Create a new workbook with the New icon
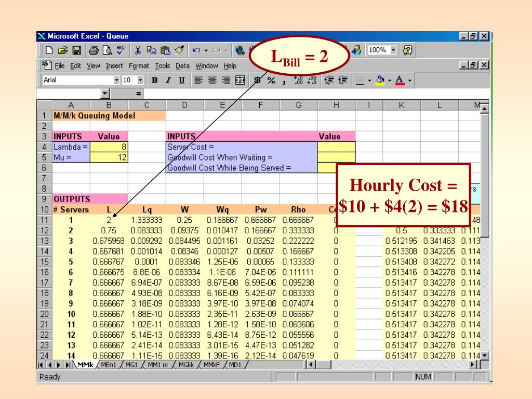 pyautogui.click(x=49, y=50)
